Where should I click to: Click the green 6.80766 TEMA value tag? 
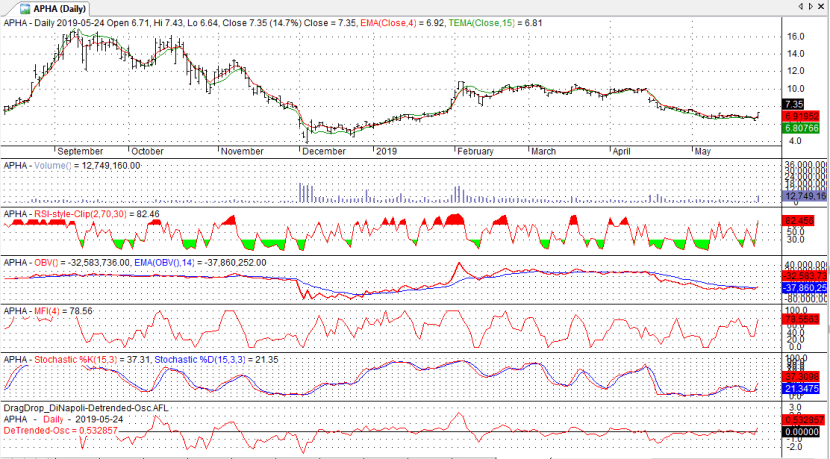click(801, 128)
